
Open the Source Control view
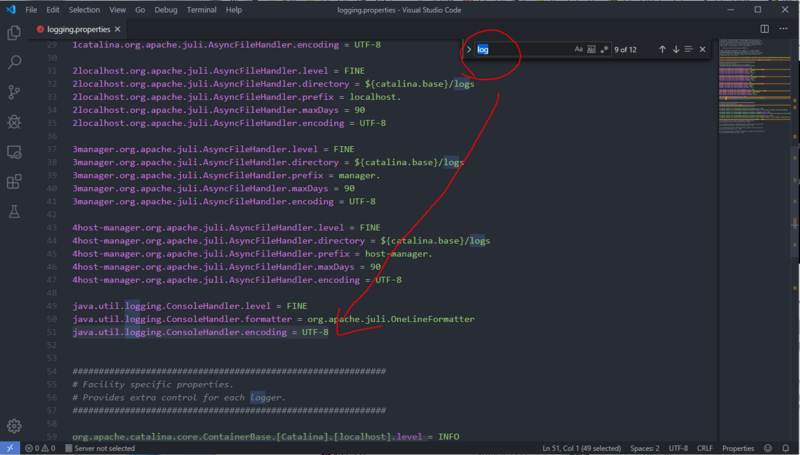(14, 92)
